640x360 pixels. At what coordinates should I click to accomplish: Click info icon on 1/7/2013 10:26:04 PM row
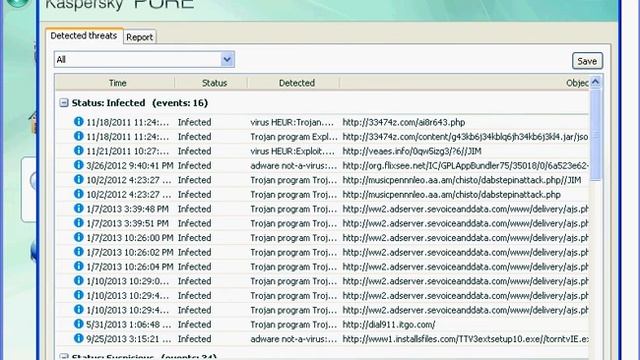[x=78, y=266]
